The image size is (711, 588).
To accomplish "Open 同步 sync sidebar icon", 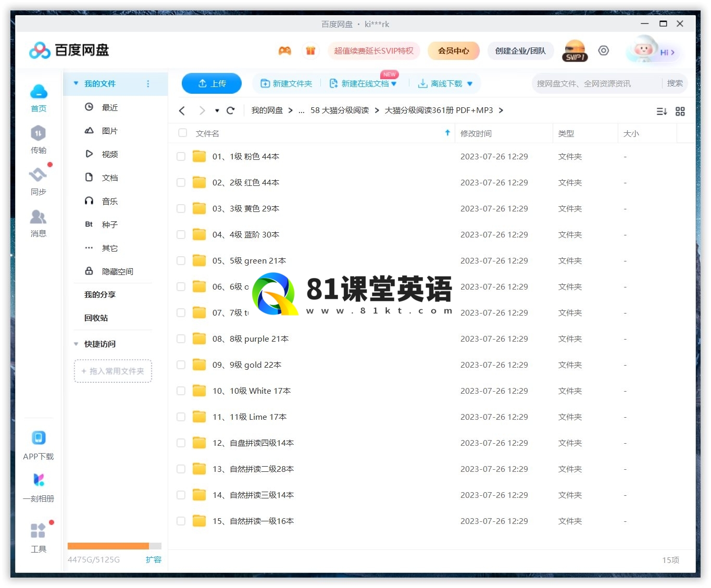I will point(39,181).
